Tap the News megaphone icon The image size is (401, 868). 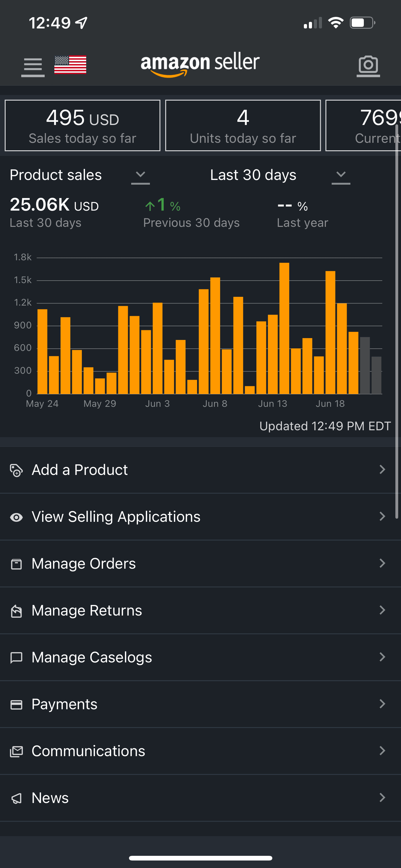coord(16,798)
